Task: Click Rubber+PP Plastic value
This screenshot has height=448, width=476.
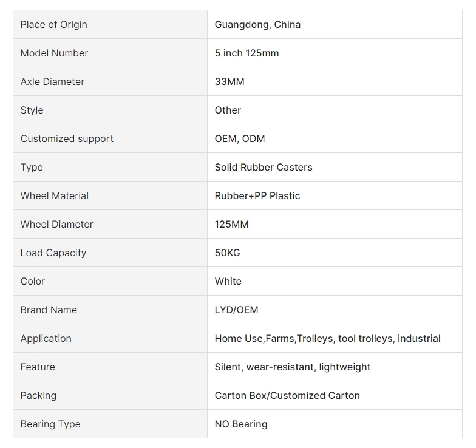Action: 257,196
